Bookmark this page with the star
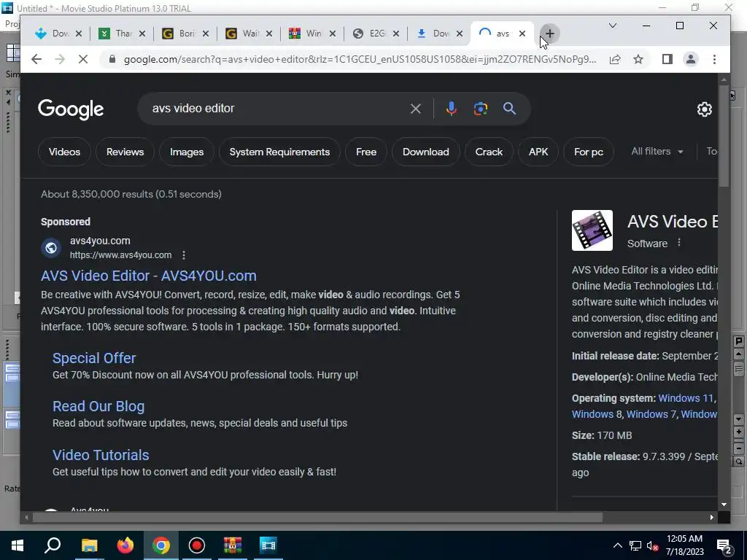The width and height of the screenshot is (747, 560). (638, 59)
